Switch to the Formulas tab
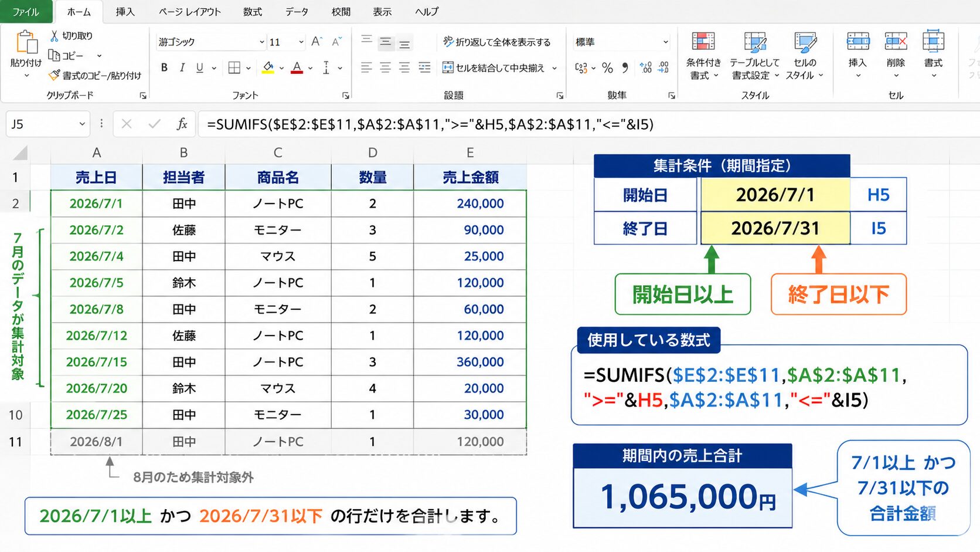The image size is (980, 552). click(x=253, y=12)
